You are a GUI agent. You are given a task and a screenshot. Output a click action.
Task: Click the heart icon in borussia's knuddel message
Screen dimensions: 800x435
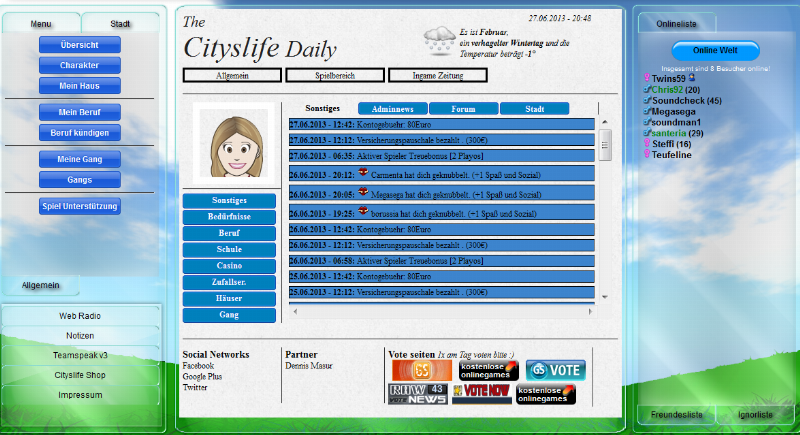tap(363, 210)
